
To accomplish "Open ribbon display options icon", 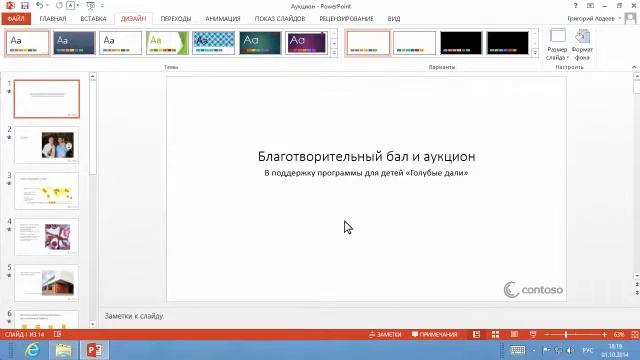I will click(590, 6).
